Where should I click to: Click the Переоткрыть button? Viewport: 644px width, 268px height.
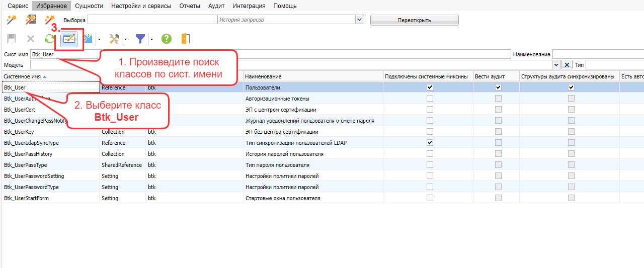[415, 20]
